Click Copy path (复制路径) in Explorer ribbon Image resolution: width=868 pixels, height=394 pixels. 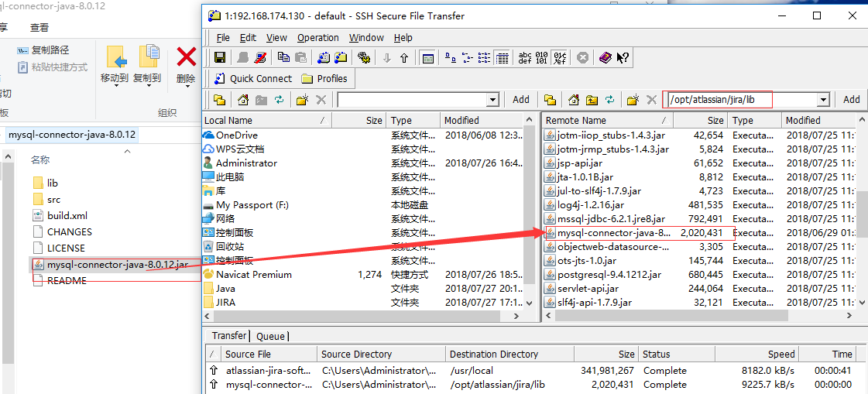click(x=43, y=50)
